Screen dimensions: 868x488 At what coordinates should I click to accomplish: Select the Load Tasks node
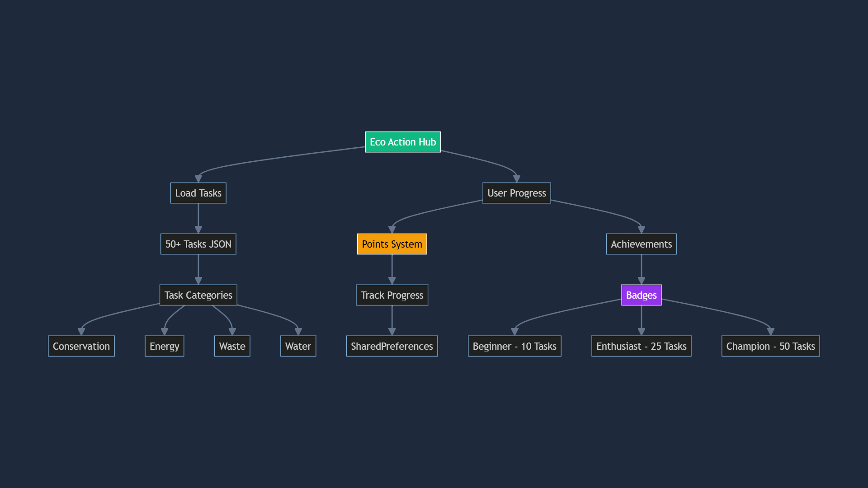198,193
